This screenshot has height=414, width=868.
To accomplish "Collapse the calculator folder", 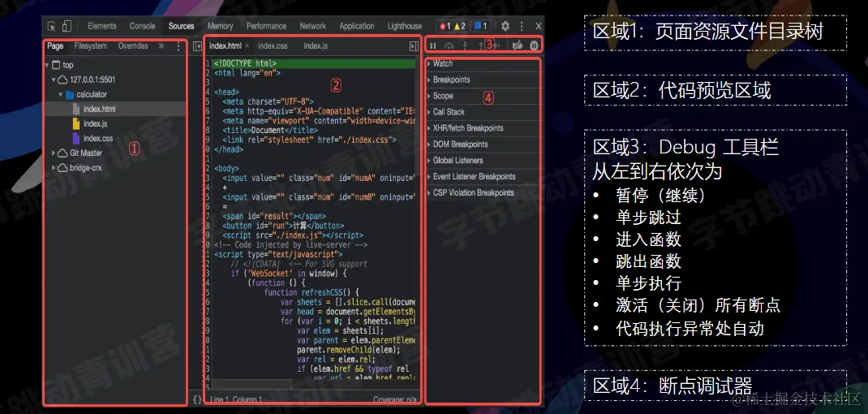I will point(61,95).
